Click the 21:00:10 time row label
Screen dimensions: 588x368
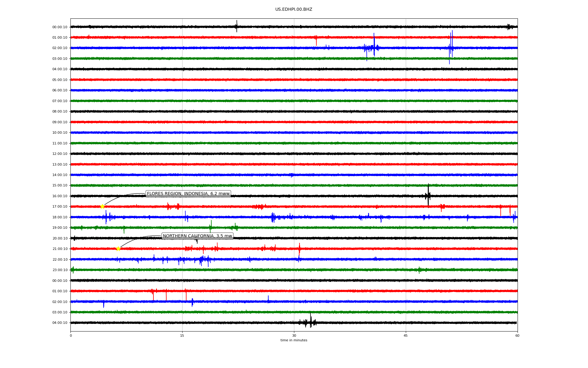(60, 249)
